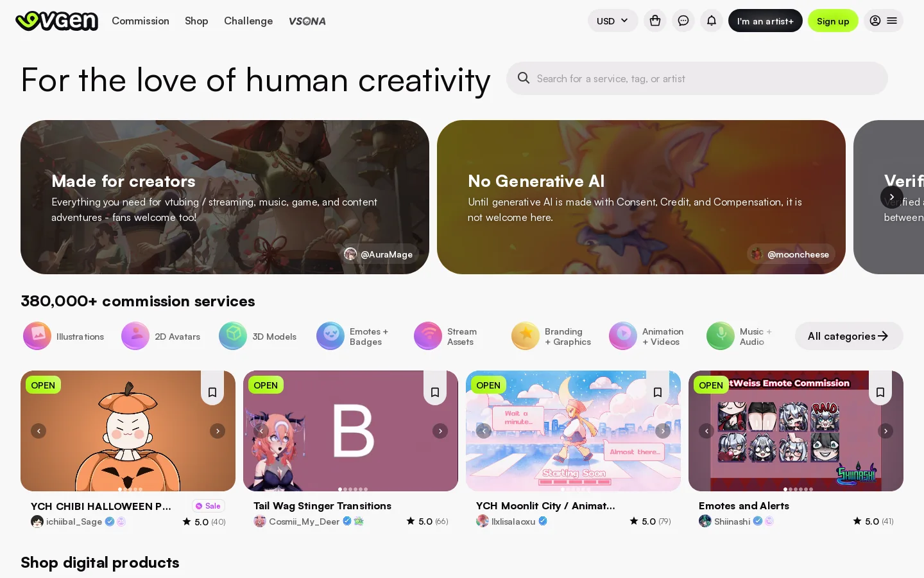The image size is (924, 578).
Task: Click the Sign up button
Action: [833, 21]
